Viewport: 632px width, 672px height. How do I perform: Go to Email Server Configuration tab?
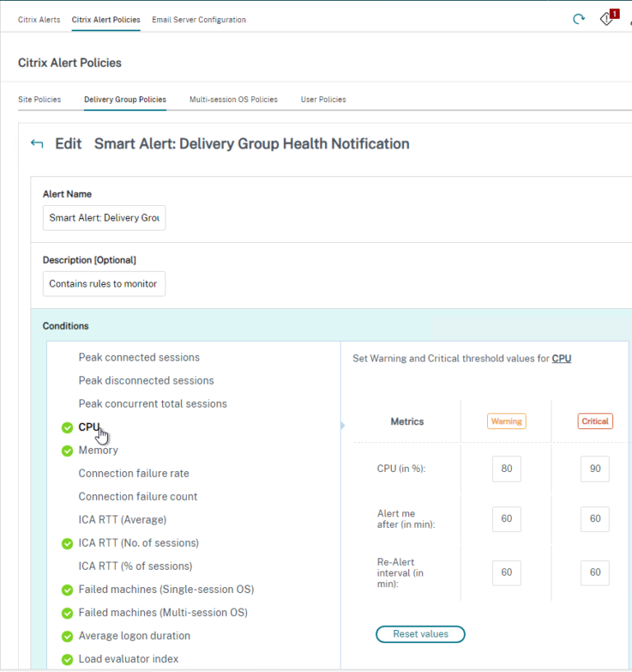click(198, 20)
